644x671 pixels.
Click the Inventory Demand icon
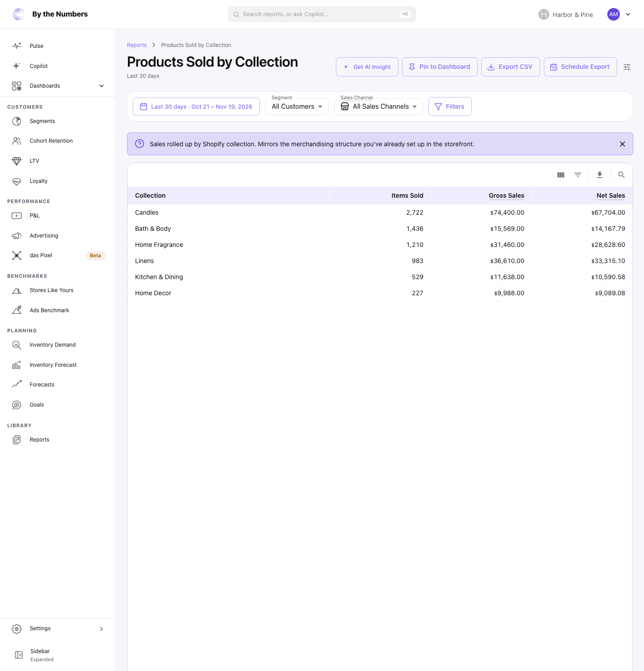[17, 345]
